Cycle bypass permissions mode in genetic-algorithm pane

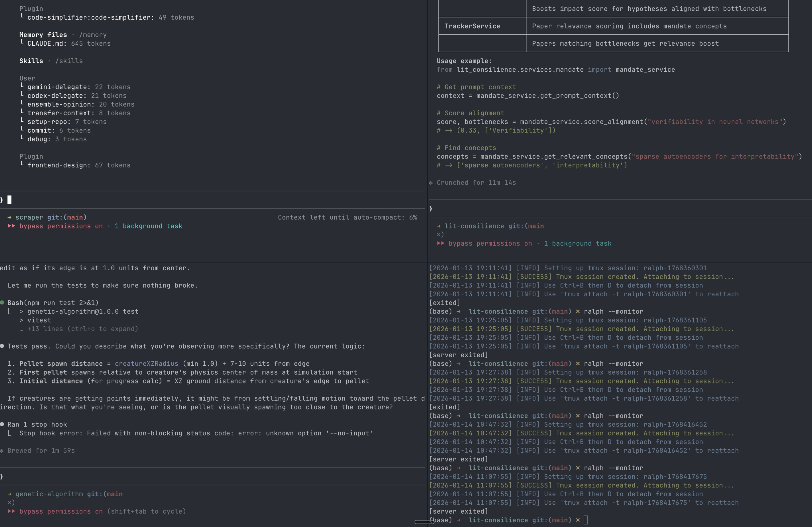point(61,511)
